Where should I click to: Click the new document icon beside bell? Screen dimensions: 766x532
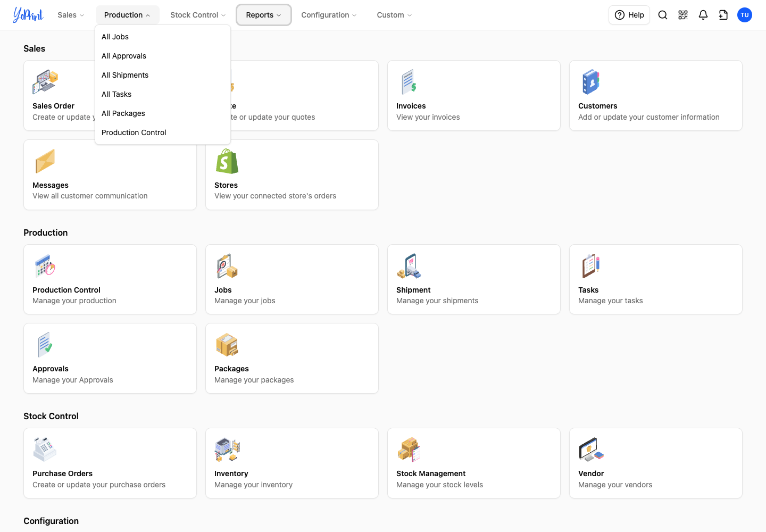click(x=723, y=15)
